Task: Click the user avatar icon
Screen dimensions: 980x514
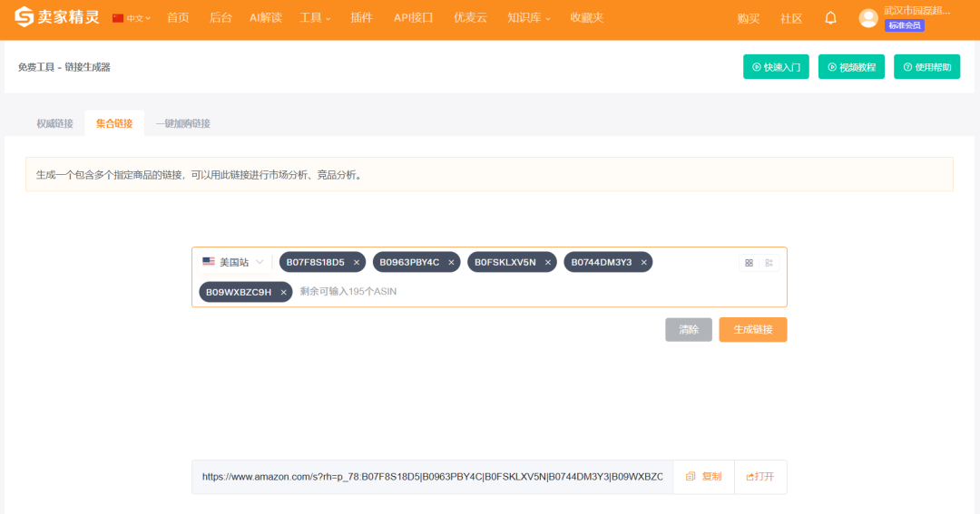Action: point(867,18)
